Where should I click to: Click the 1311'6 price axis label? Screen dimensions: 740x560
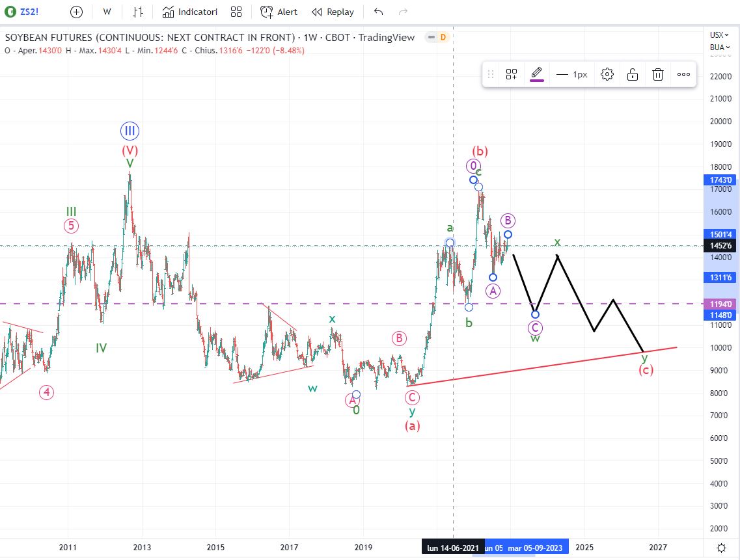click(720, 278)
